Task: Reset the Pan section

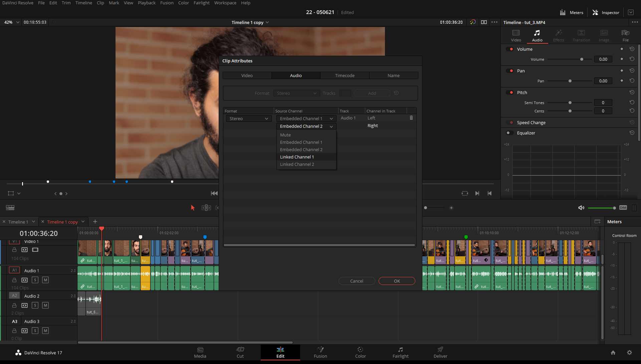Action: [x=632, y=71]
